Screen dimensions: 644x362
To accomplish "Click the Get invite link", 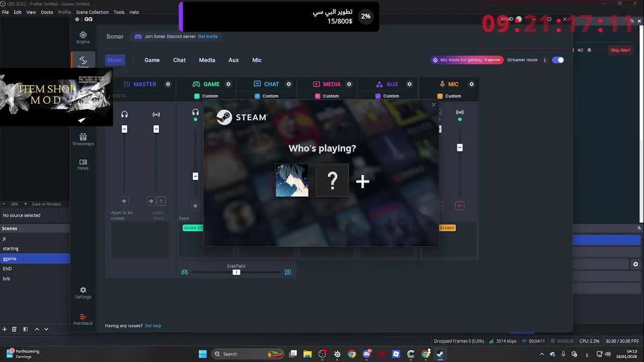I will [x=208, y=36].
